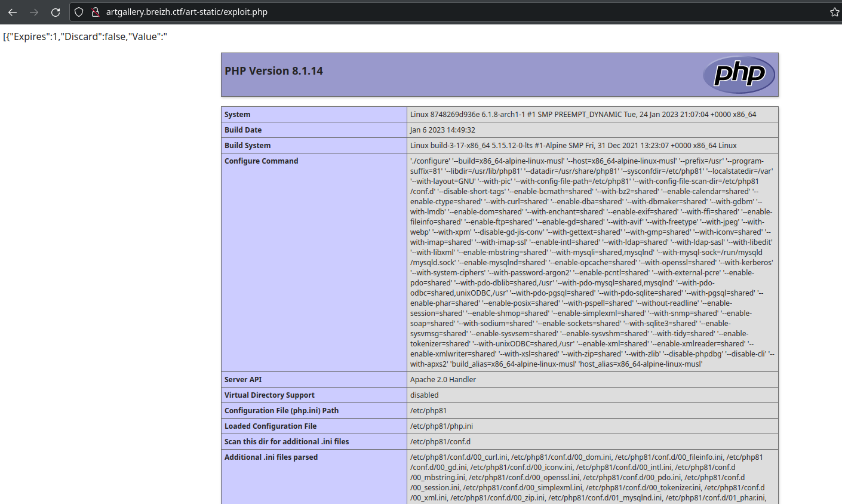Click the Loaded Configuration File label
The image size is (842, 504).
pyautogui.click(x=270, y=426)
